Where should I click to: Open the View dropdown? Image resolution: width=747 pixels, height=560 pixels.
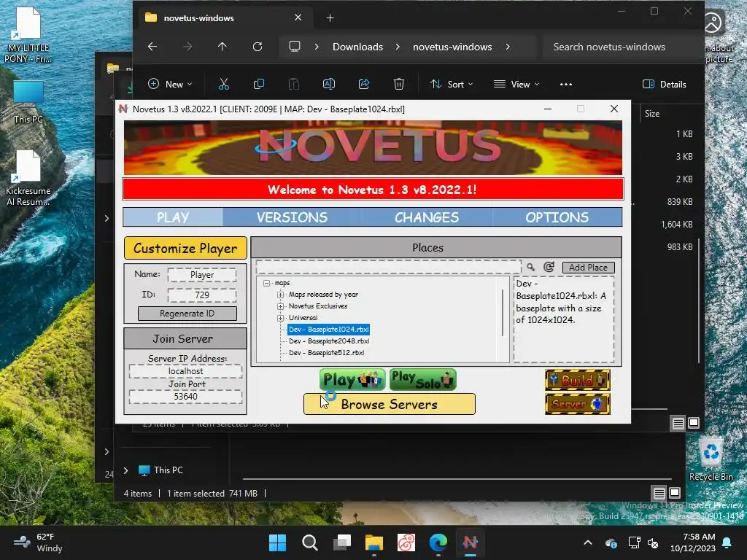(516, 85)
